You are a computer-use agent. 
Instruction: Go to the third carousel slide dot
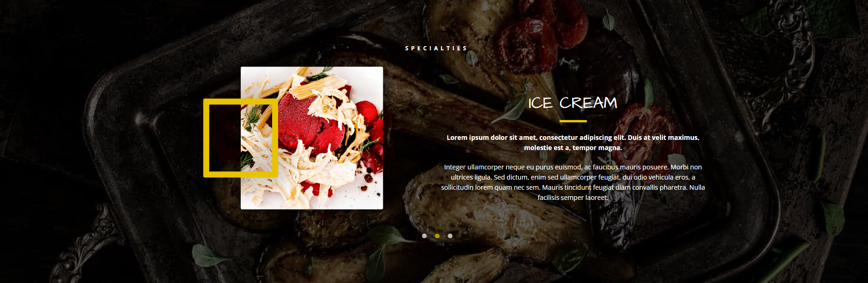450,236
